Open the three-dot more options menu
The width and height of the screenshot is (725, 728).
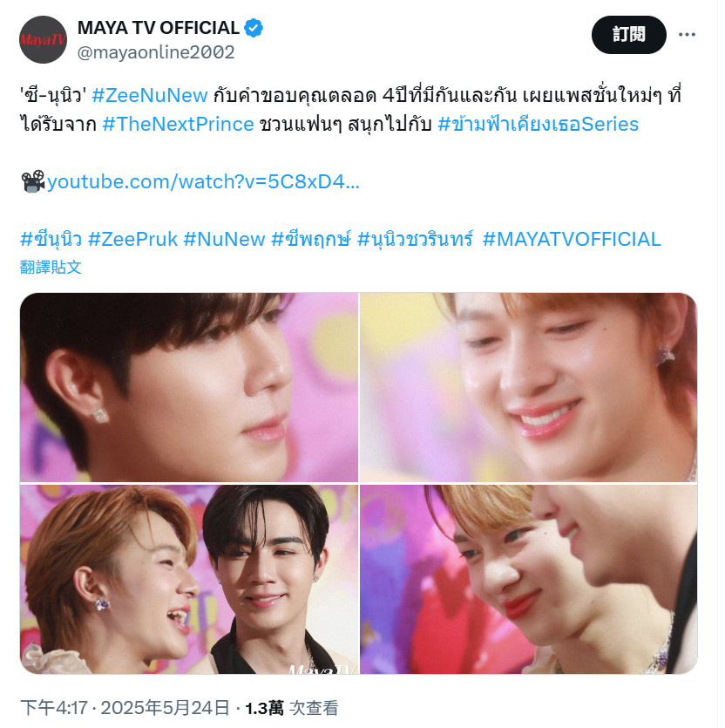[687, 34]
